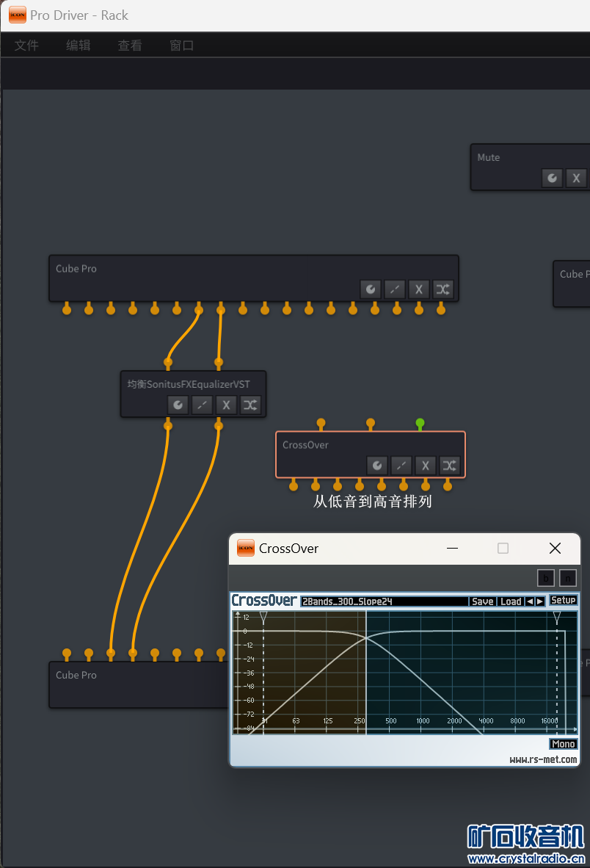
Task: Click the diagonal line icon on CrossOver node
Action: point(401,466)
